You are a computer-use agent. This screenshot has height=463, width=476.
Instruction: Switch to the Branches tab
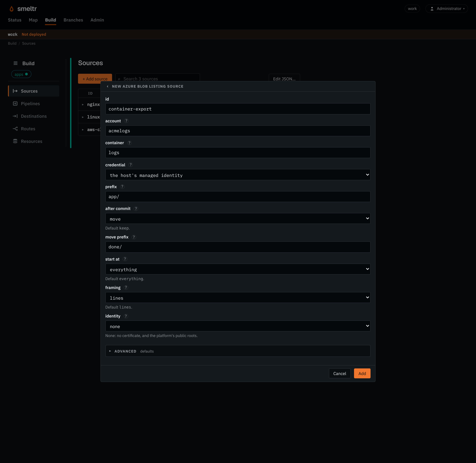73,20
